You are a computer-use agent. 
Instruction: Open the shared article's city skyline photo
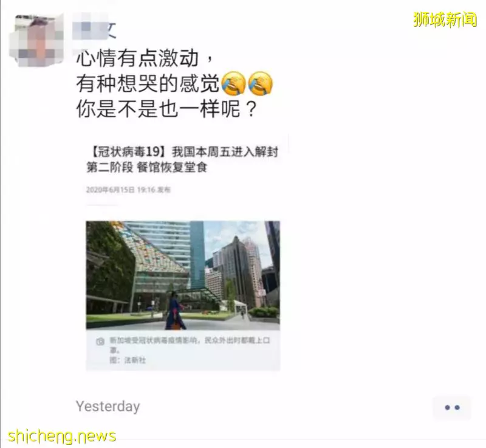pos(183,275)
